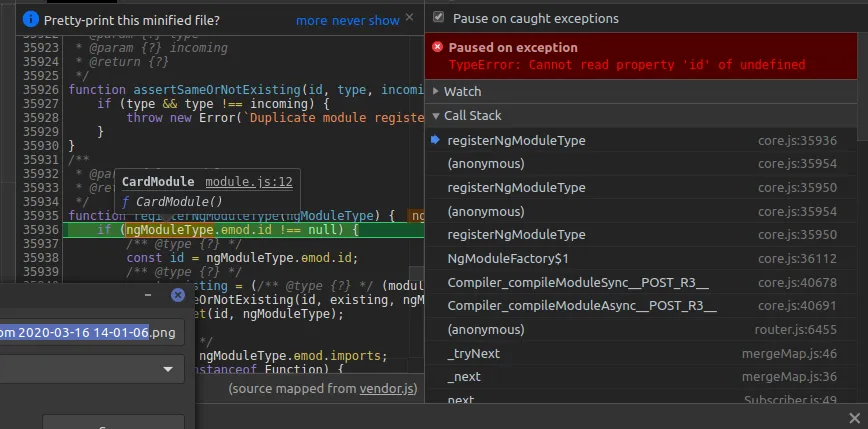Open the vendor.js source mapped link
Screen dimensions: 868x429
click(x=388, y=388)
